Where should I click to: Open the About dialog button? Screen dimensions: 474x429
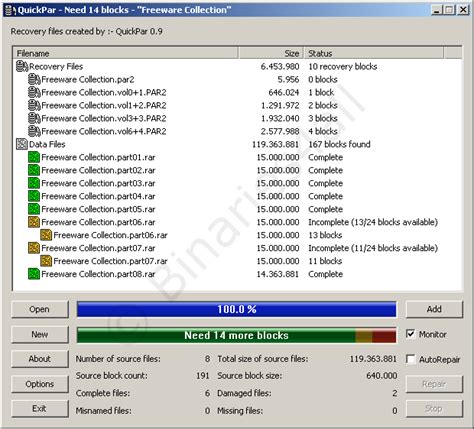click(40, 359)
